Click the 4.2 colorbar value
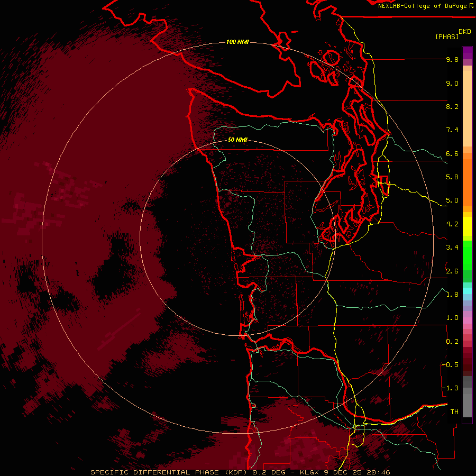This screenshot has height=476, width=476. pyautogui.click(x=452, y=224)
